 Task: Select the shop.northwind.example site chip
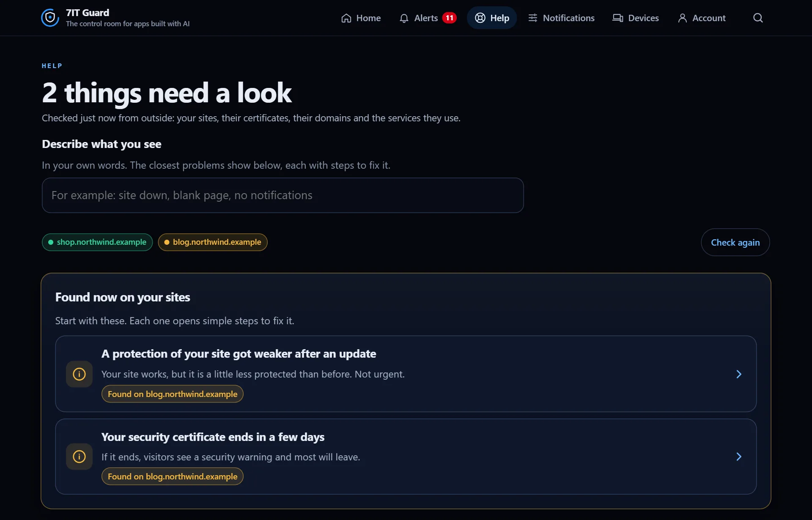[x=97, y=242]
